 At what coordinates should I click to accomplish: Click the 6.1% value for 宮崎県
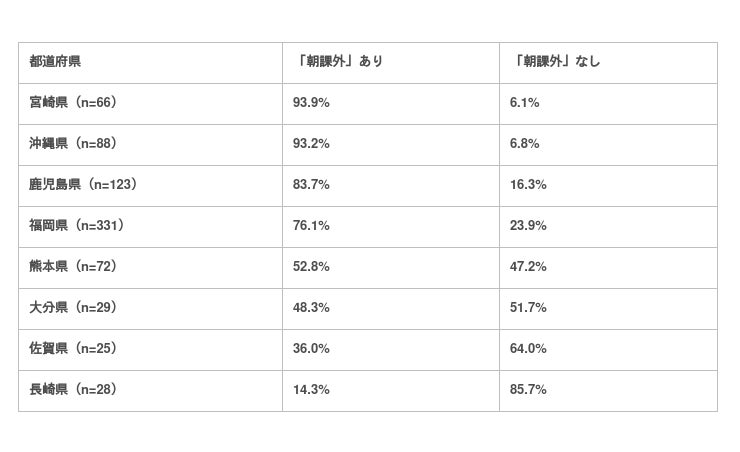click(x=525, y=103)
